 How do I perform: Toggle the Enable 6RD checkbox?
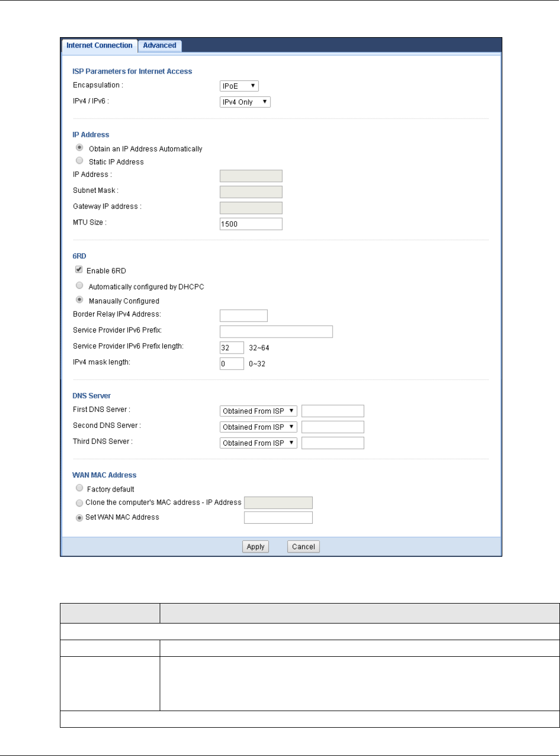(x=79, y=269)
